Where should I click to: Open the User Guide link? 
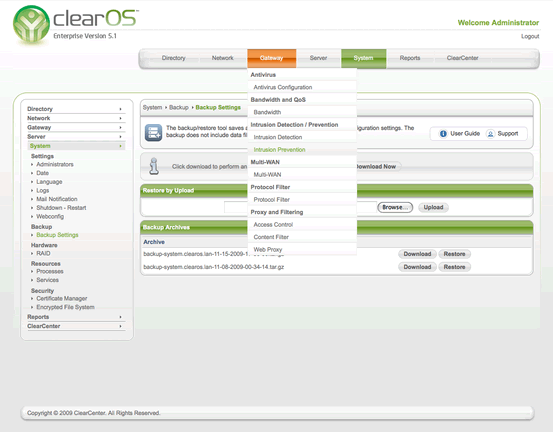(465, 134)
